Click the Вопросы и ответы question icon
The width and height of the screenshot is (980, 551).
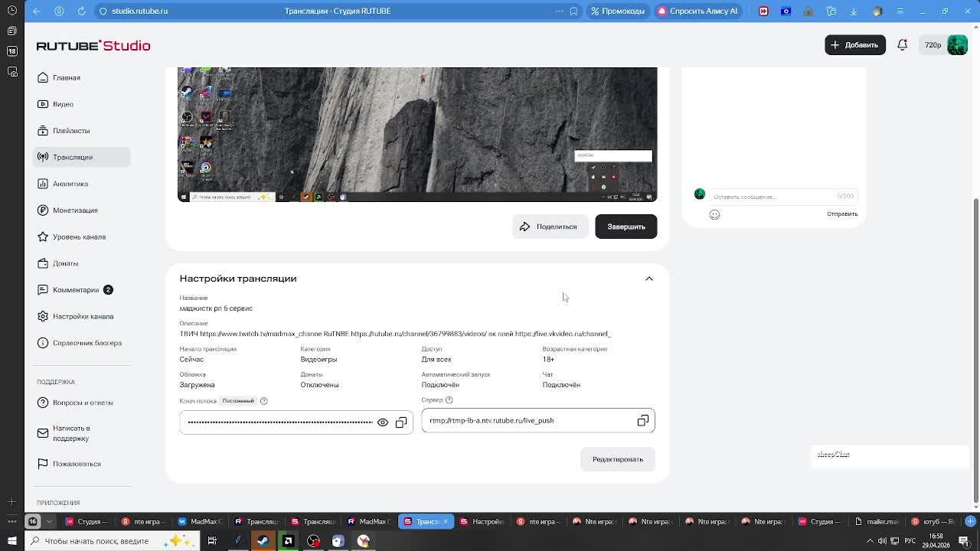(43, 403)
